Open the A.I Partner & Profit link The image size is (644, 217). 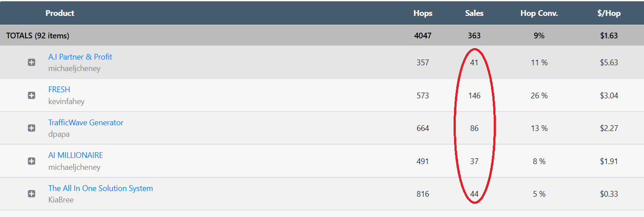click(80, 57)
